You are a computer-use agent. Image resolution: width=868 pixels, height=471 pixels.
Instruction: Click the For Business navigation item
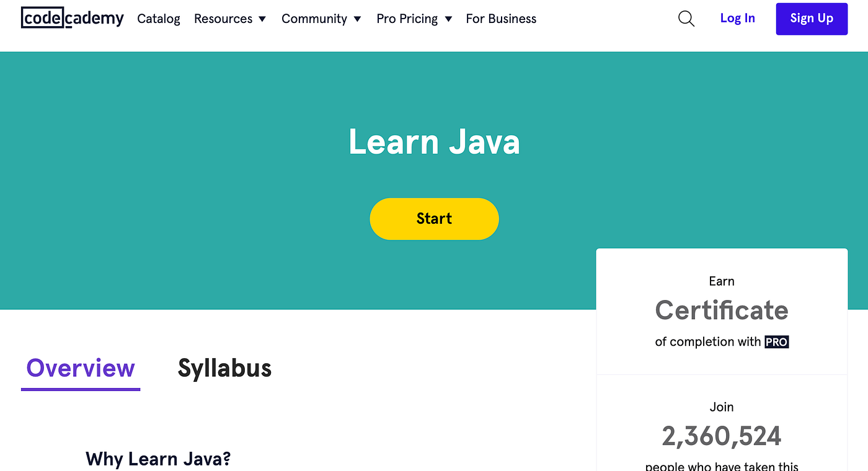pos(501,19)
